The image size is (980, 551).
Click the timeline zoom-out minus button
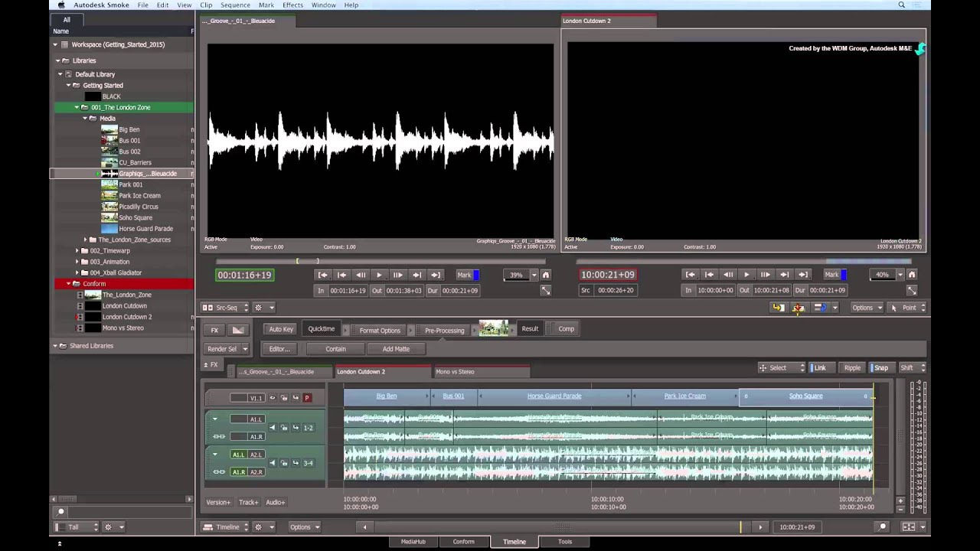point(900,508)
